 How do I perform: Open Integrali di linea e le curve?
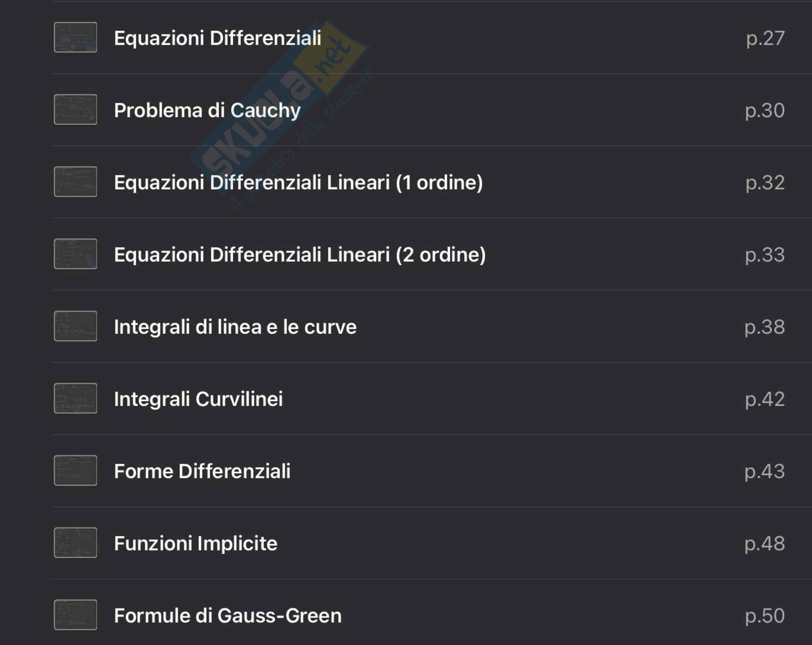click(x=235, y=327)
